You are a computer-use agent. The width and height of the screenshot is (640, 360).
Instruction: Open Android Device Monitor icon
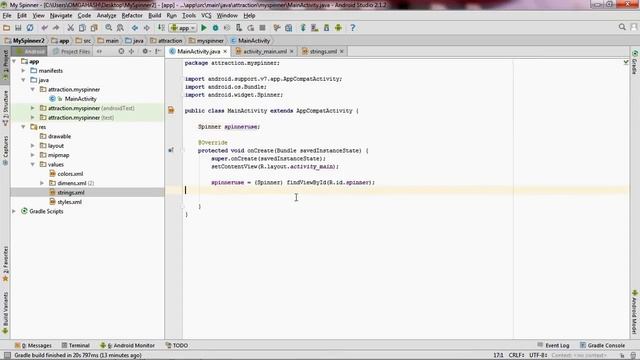(x=338, y=28)
